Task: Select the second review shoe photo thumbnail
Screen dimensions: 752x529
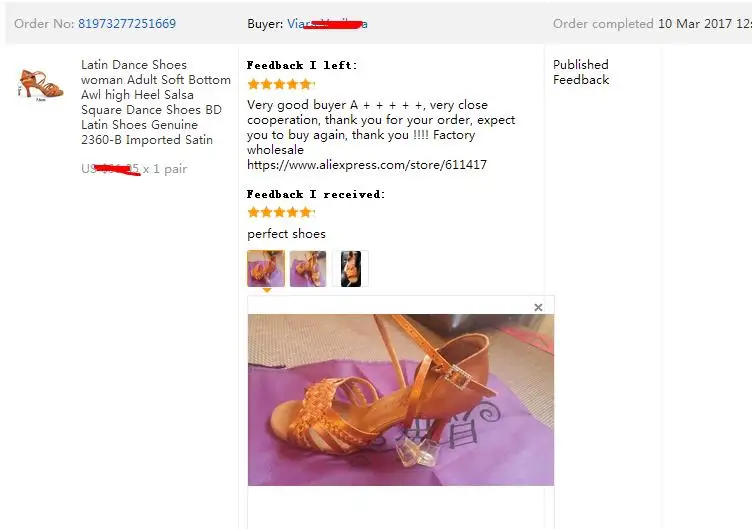Action: pos(308,269)
